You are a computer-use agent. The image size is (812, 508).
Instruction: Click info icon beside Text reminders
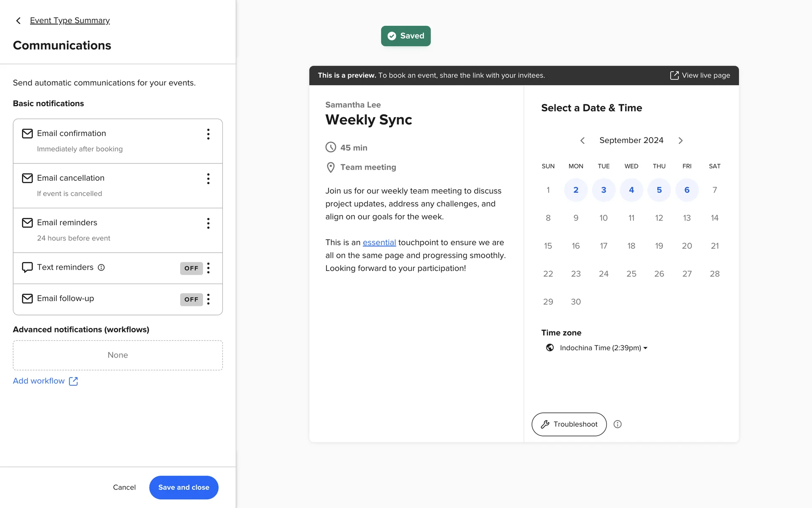click(x=101, y=268)
